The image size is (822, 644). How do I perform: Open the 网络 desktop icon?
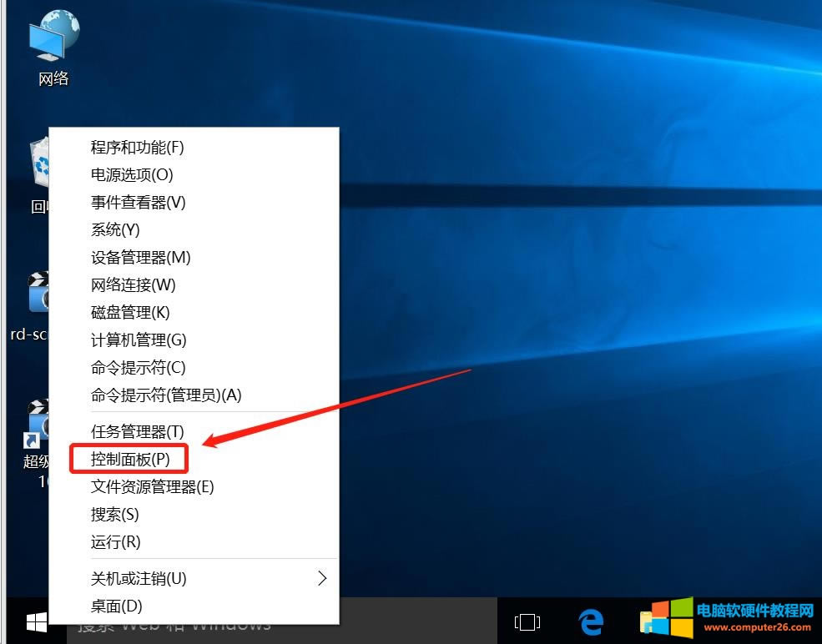click(x=53, y=48)
